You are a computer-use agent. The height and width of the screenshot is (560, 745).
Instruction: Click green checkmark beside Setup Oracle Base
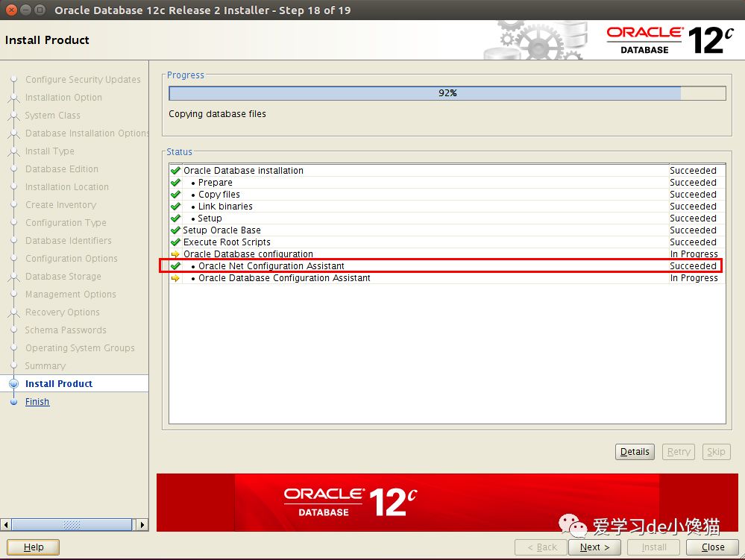click(x=175, y=230)
